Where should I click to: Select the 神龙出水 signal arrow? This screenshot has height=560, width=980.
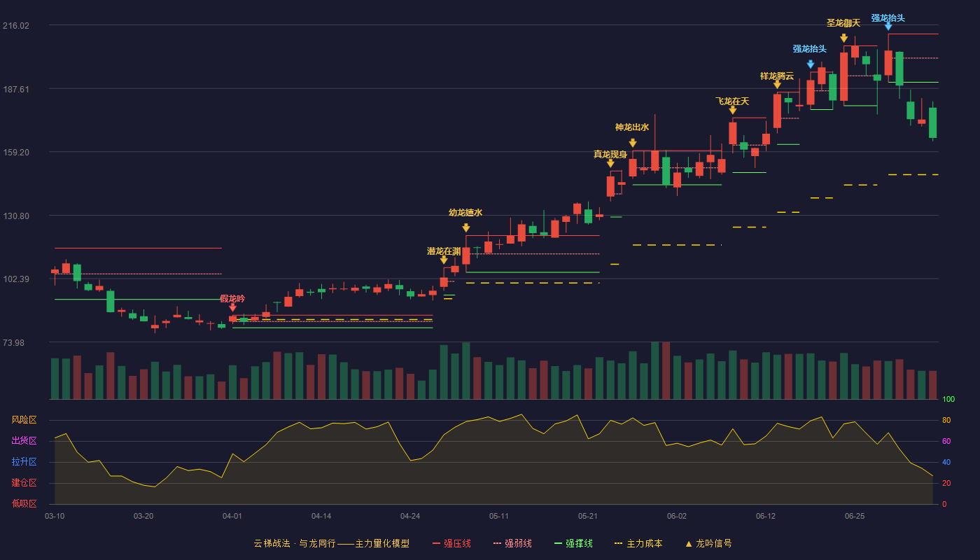(x=633, y=143)
